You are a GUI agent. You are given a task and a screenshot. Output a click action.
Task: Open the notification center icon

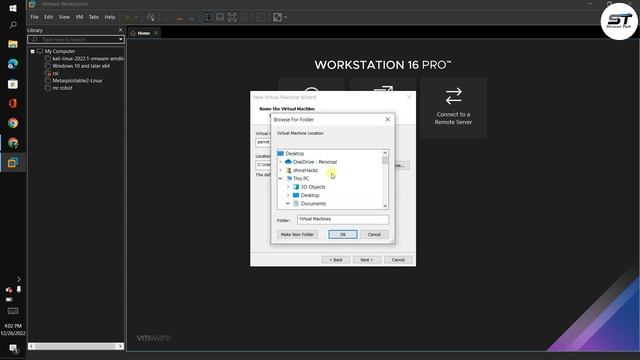pos(13,349)
